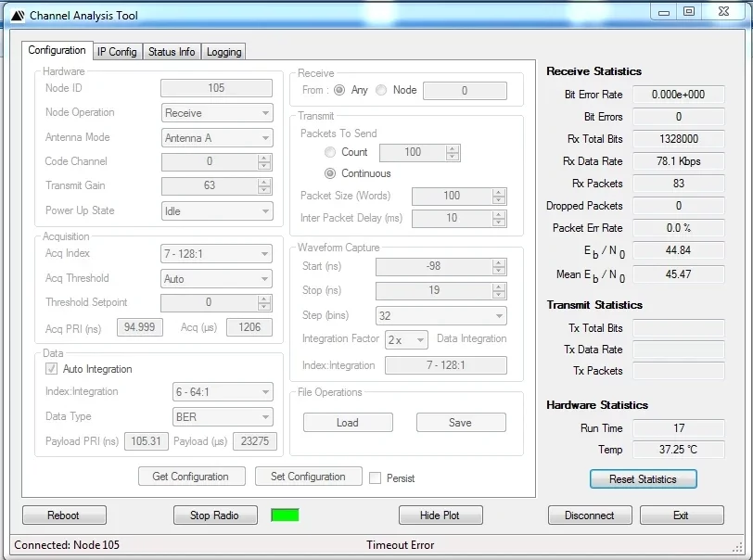The width and height of the screenshot is (753, 560).
Task: Select the Count packets radio button
Action: (330, 152)
